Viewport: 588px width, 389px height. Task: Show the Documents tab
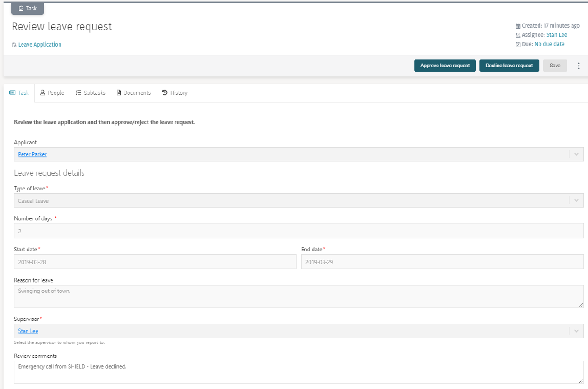133,93
